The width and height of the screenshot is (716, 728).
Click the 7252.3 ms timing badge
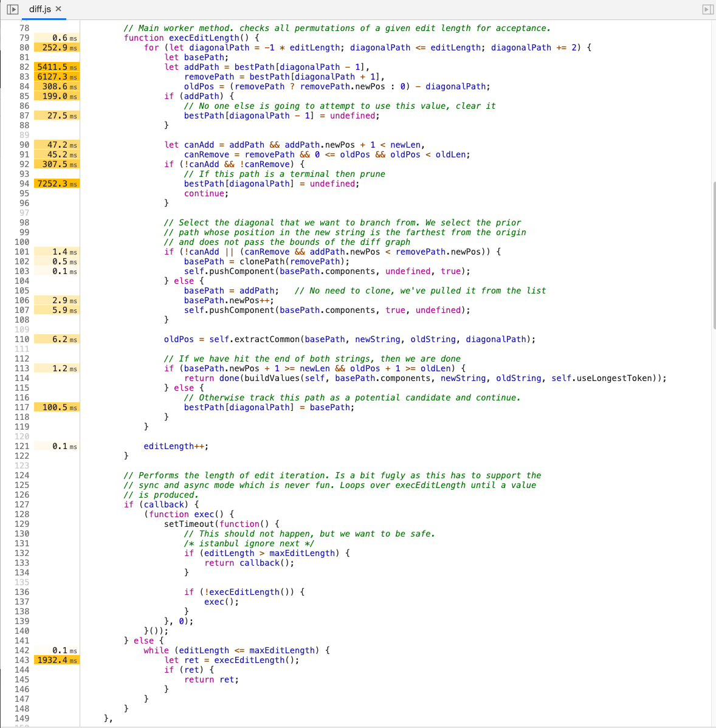click(x=56, y=183)
